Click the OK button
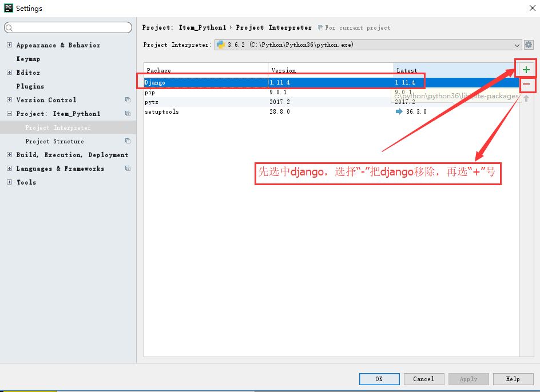540x392 pixels. pyautogui.click(x=379, y=379)
